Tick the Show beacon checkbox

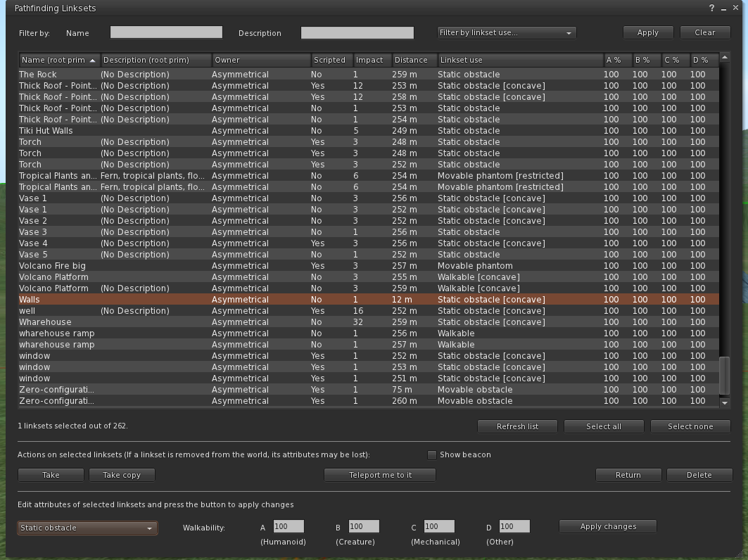click(x=432, y=455)
